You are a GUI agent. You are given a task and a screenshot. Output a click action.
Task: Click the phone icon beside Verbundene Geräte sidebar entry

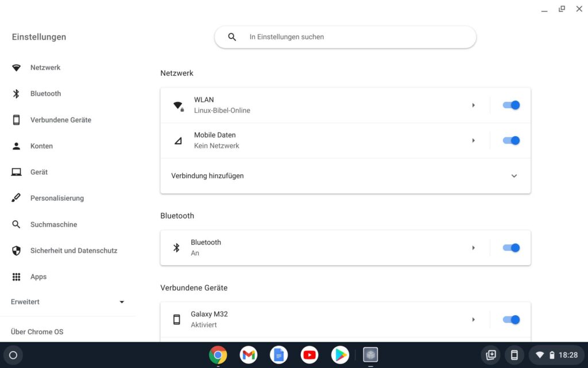[16, 120]
